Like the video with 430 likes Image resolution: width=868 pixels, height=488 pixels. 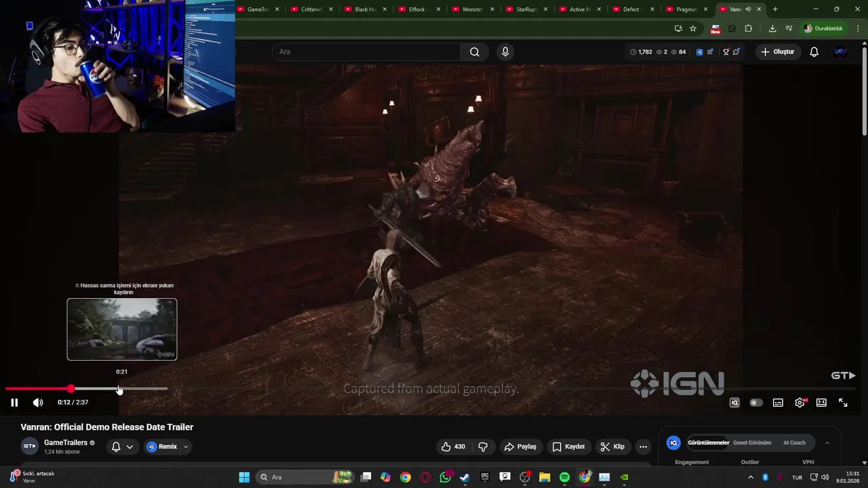coord(453,447)
